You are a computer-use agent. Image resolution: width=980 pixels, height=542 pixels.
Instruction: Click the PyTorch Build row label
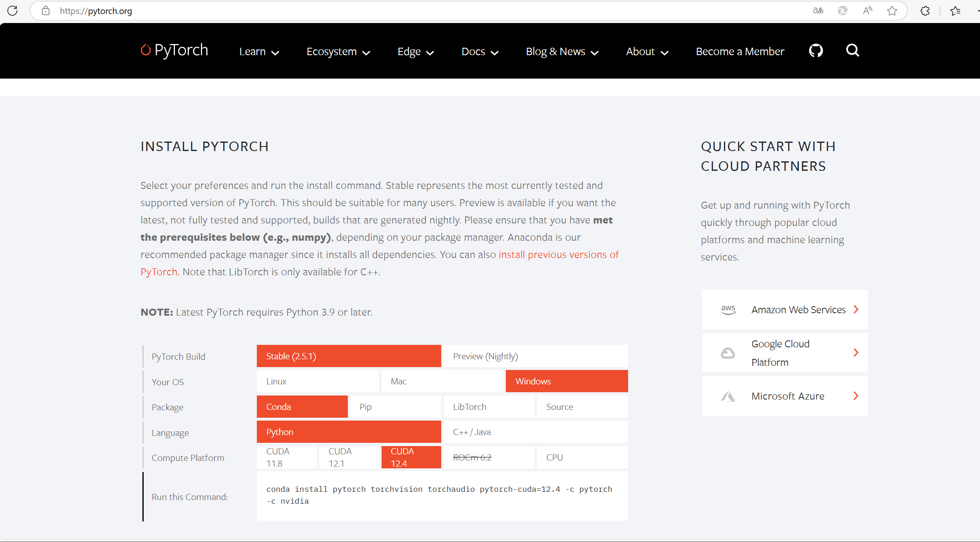point(178,357)
